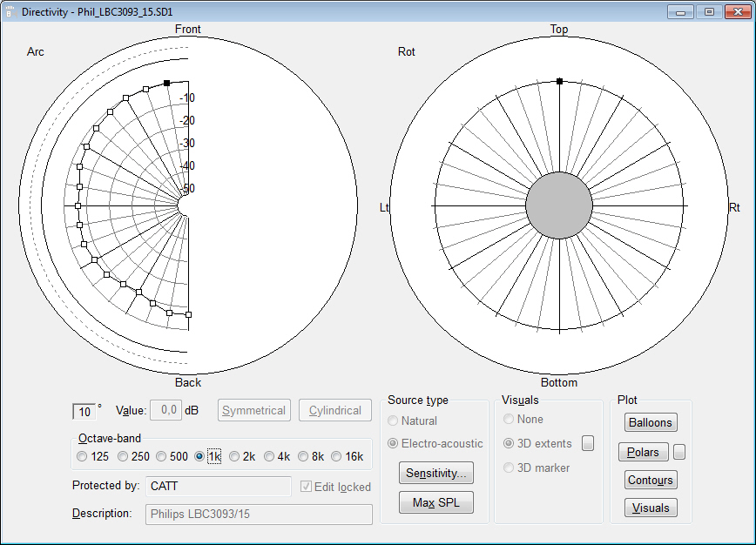
Task: Open the Balloons plot
Action: point(651,422)
